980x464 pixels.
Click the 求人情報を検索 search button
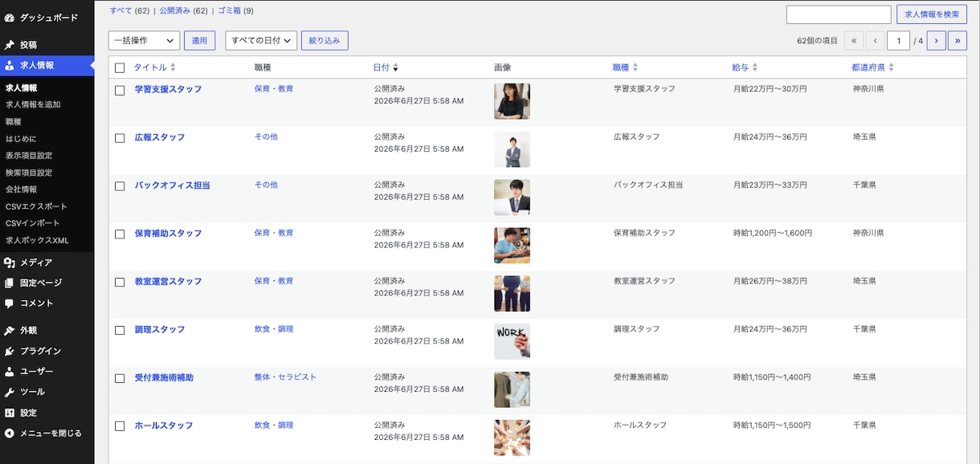tap(932, 14)
